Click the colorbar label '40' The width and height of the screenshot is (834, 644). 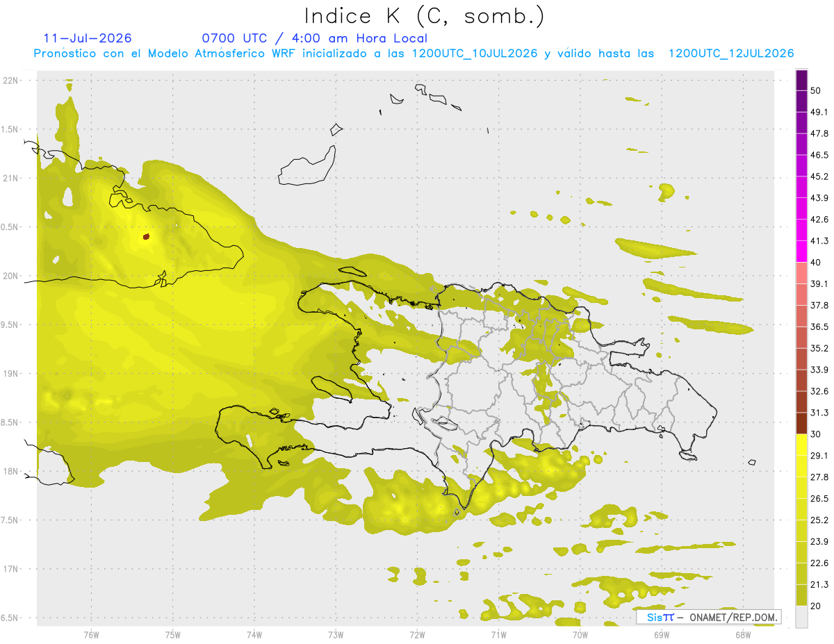816,263
